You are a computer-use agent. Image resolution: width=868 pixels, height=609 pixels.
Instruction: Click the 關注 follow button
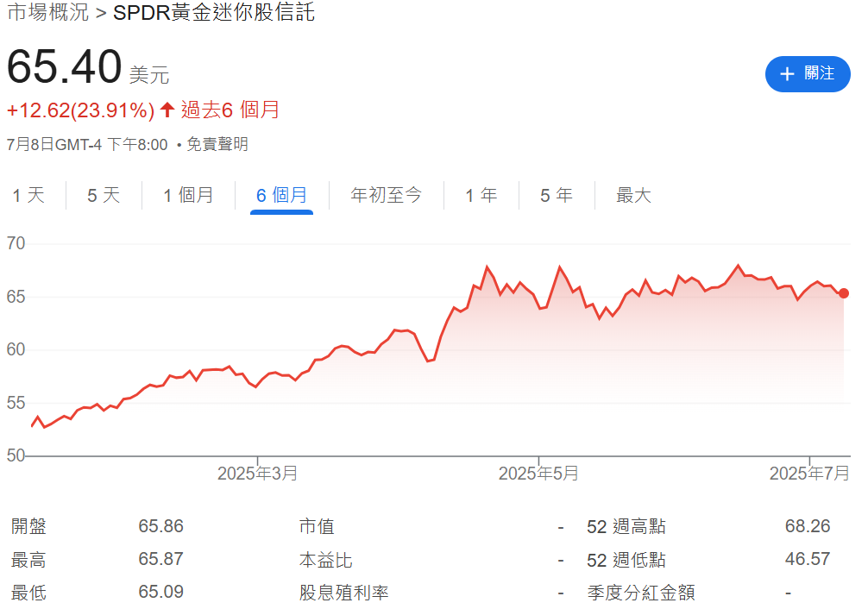[807, 73]
